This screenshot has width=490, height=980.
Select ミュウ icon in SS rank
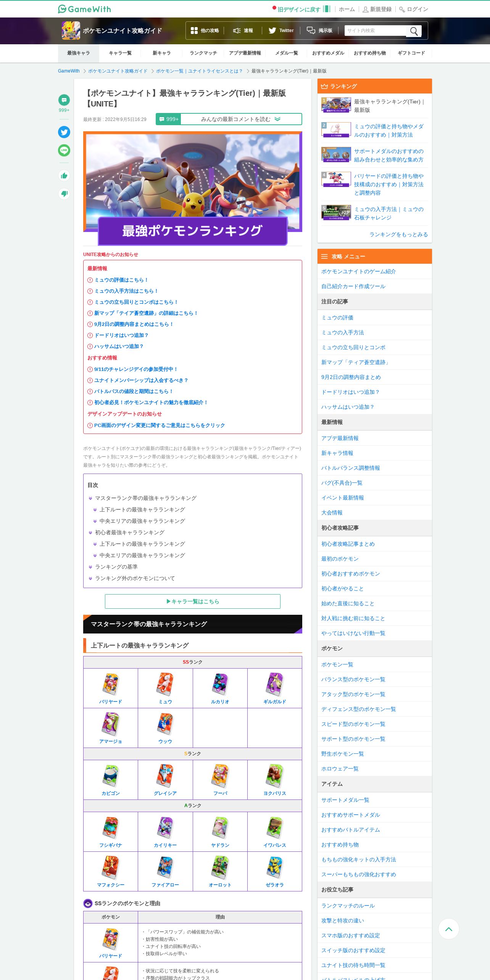click(165, 684)
